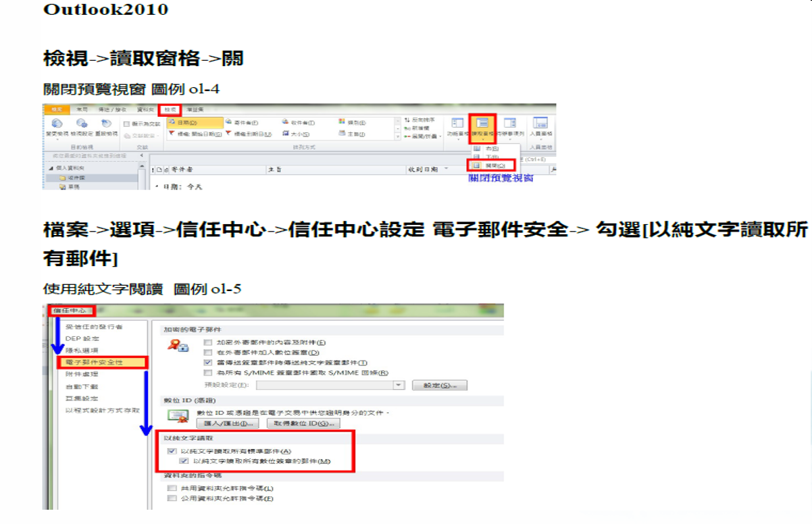
Task: Switch to the 檢視 view tab
Action: click(170, 109)
